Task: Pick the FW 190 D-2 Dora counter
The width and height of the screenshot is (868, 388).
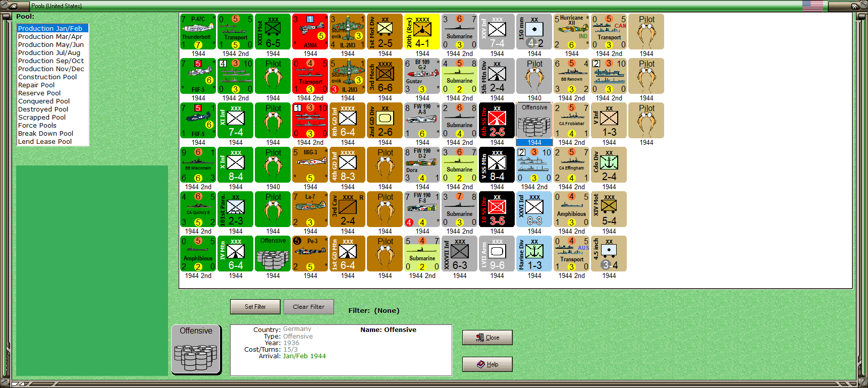Action: 422,165
